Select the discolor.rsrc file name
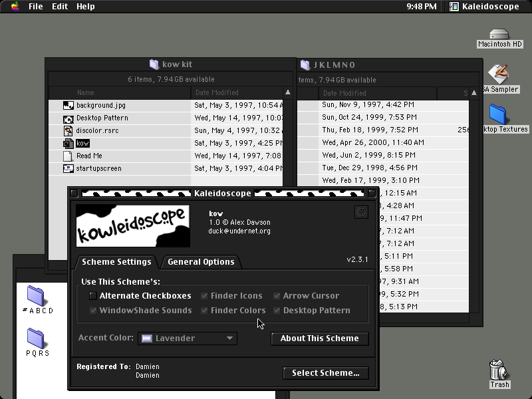 click(x=97, y=130)
